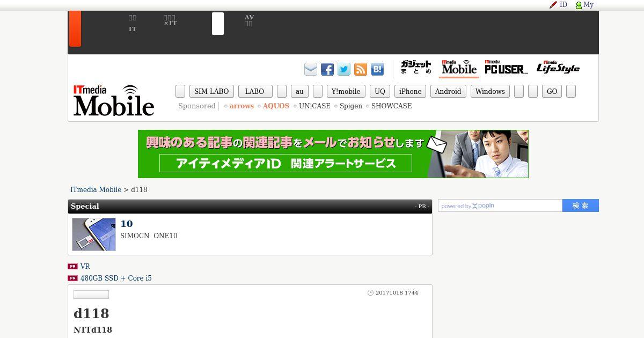644x338 pixels.
Task: Click the white box in dark top menu
Action: (x=218, y=24)
